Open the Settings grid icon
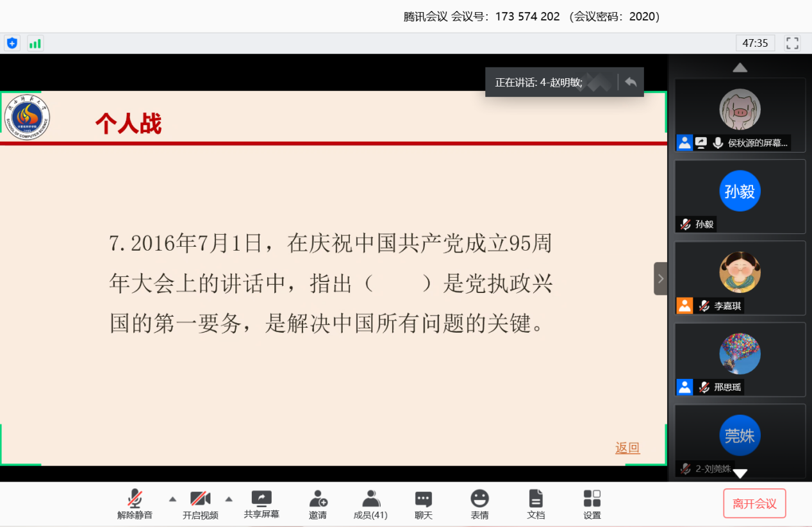 [x=592, y=505]
